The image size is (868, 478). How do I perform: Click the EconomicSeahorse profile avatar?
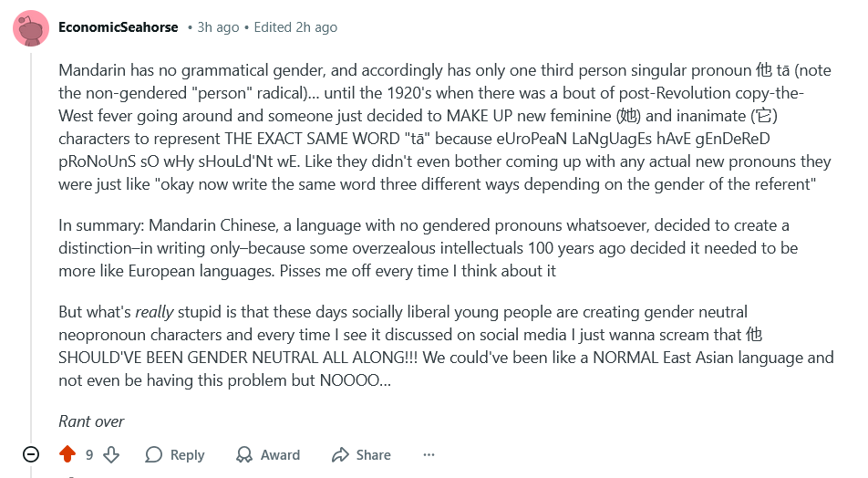coord(31,28)
